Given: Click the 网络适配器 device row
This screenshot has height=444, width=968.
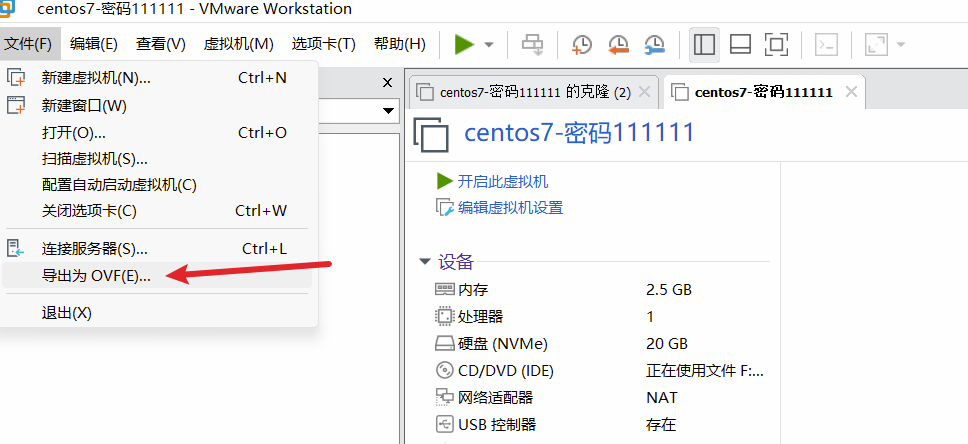Looking at the screenshot, I should (602, 398).
